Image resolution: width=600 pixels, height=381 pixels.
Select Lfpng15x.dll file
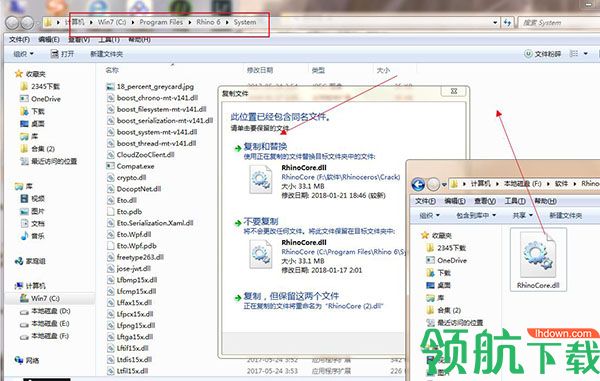tap(131, 326)
